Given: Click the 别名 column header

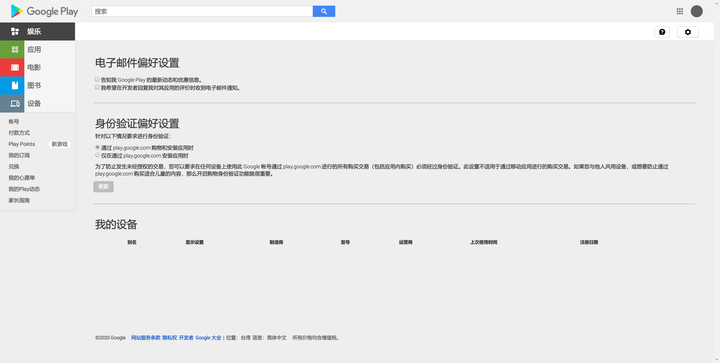Looking at the screenshot, I should pos(132,242).
